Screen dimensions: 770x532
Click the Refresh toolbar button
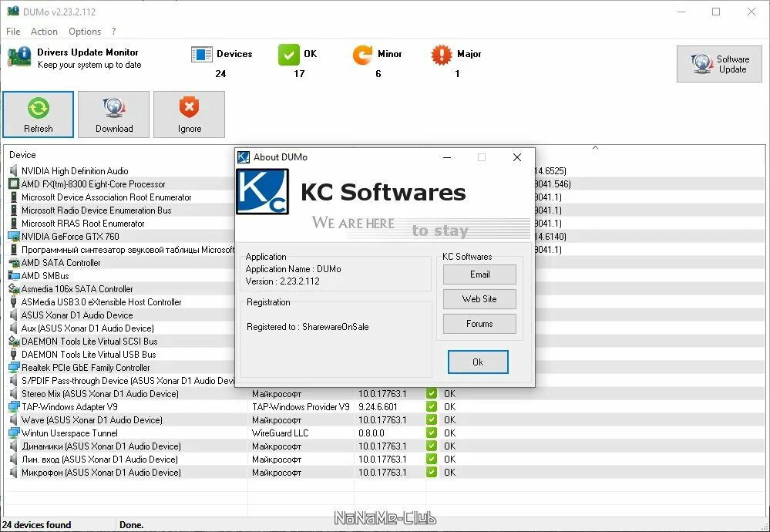(39, 114)
